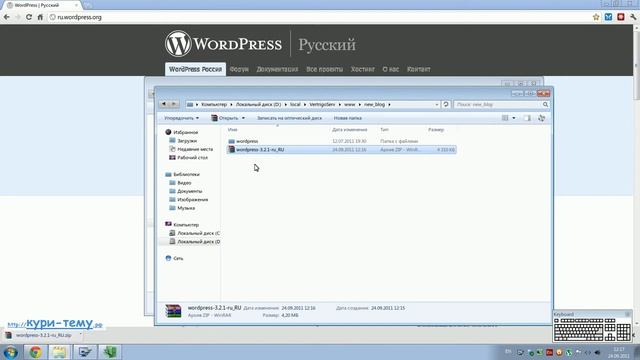Open Загрузки in navigation pane
This screenshot has width=640, height=360.
pos(187,141)
